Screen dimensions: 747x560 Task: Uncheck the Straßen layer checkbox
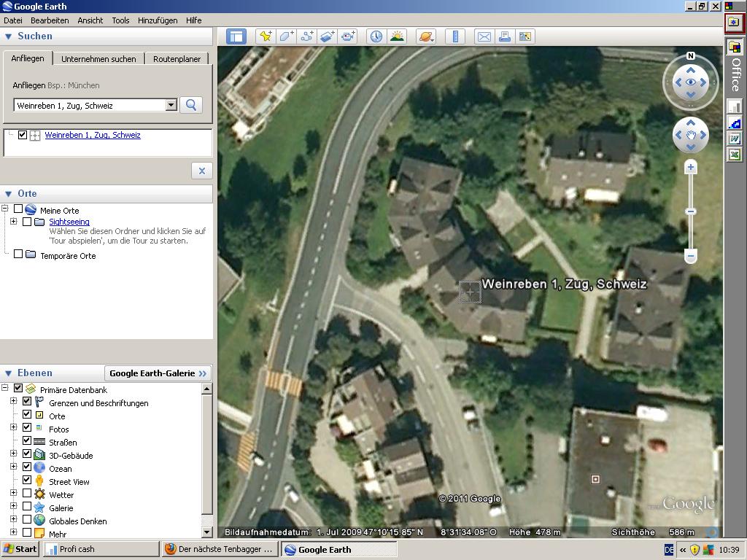[27, 442]
